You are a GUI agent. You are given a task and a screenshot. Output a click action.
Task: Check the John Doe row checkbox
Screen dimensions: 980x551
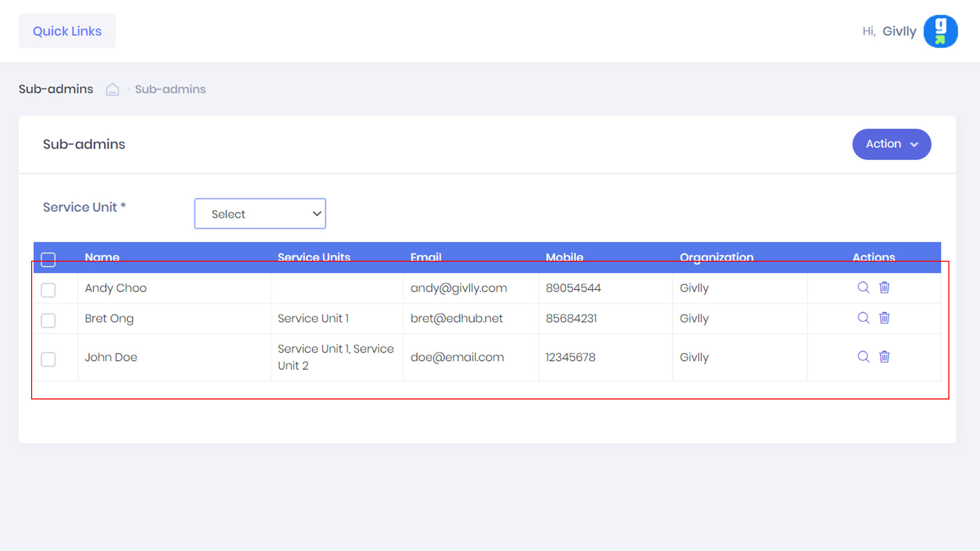(x=48, y=359)
